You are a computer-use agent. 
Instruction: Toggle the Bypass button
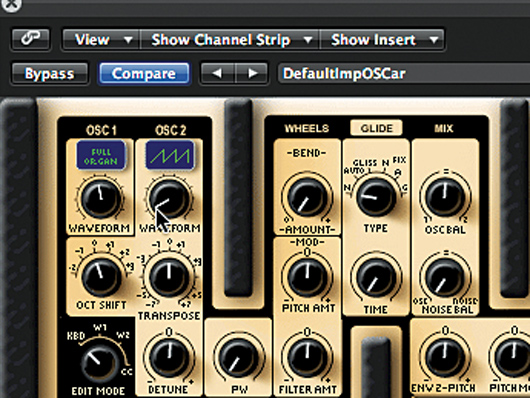point(50,73)
